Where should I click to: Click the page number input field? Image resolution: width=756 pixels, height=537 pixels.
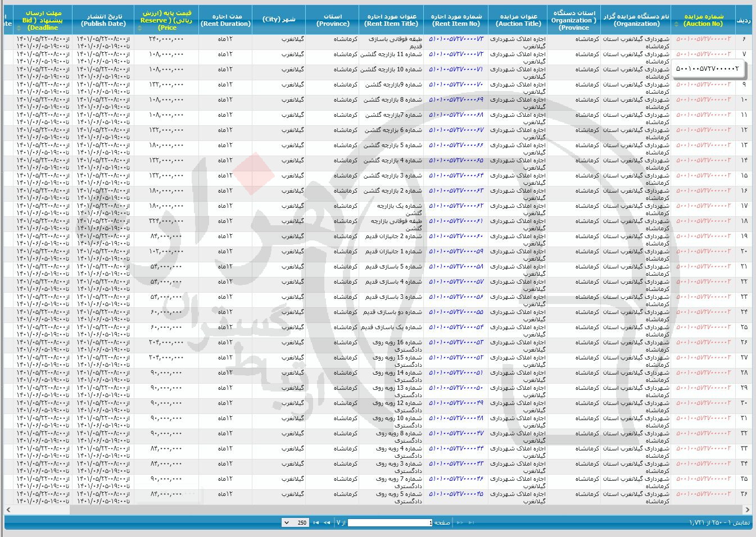pyautogui.click(x=390, y=522)
